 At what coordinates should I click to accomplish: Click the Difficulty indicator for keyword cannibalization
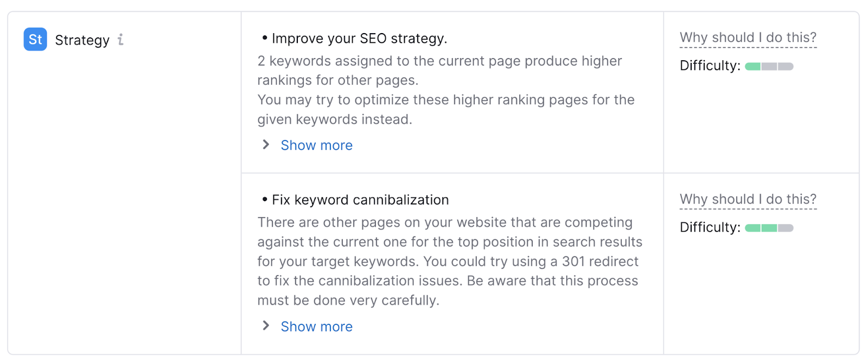769,227
